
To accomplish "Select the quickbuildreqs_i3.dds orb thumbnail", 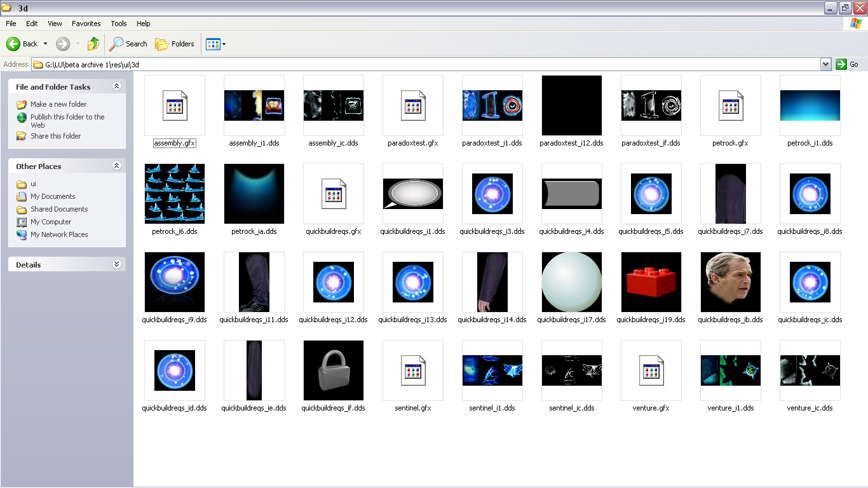I will click(x=492, y=194).
